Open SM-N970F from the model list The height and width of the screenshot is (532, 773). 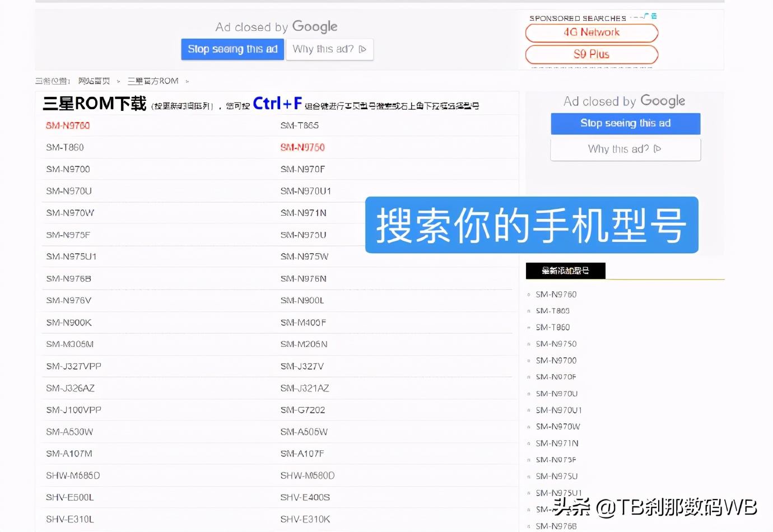coord(302,169)
